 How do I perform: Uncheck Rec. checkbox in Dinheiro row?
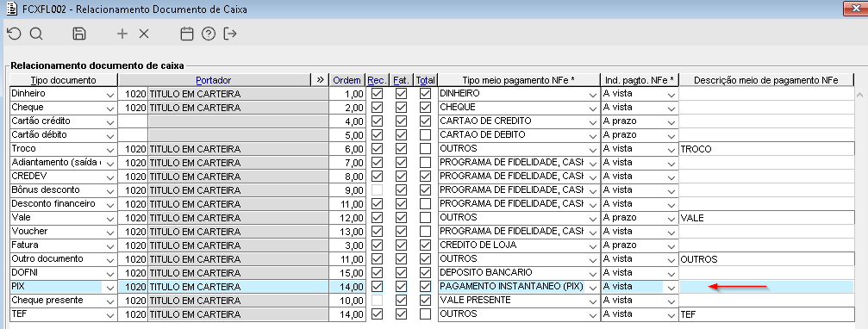377,94
